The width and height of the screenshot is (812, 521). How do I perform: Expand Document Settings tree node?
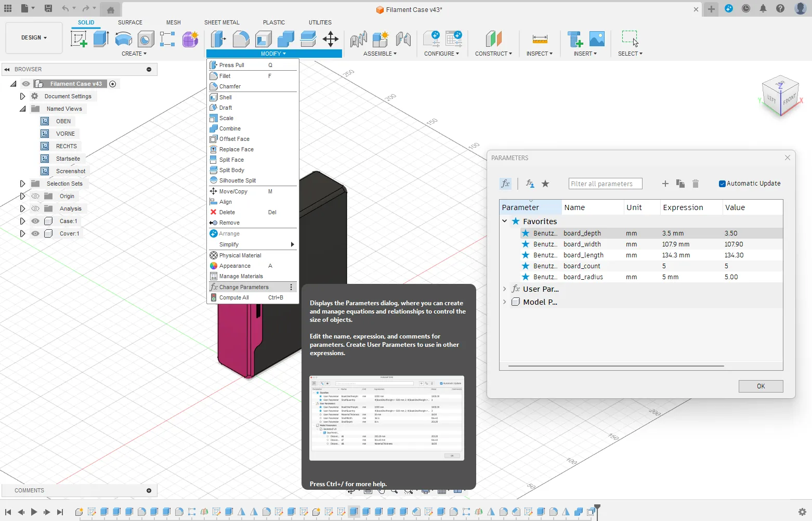coord(22,96)
